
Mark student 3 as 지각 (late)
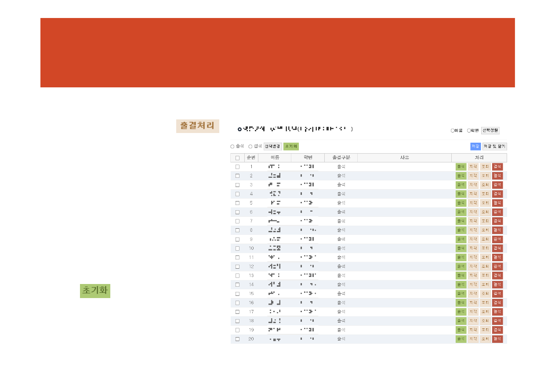473,185
